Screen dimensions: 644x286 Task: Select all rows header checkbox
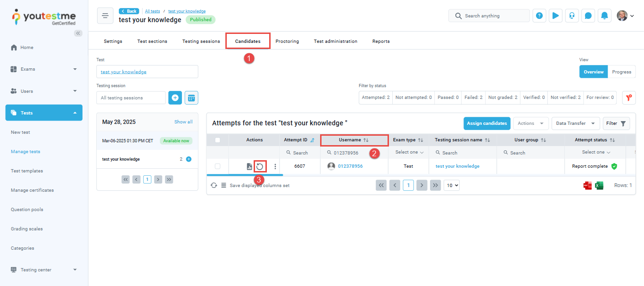(x=217, y=140)
